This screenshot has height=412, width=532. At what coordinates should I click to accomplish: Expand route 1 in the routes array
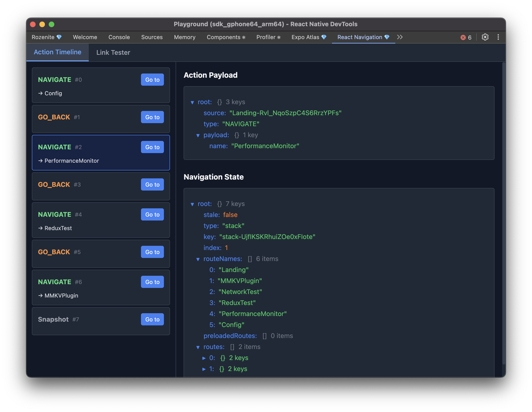204,369
